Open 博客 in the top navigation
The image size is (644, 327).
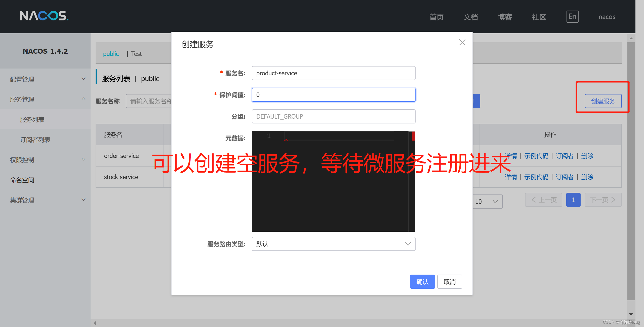[505, 17]
